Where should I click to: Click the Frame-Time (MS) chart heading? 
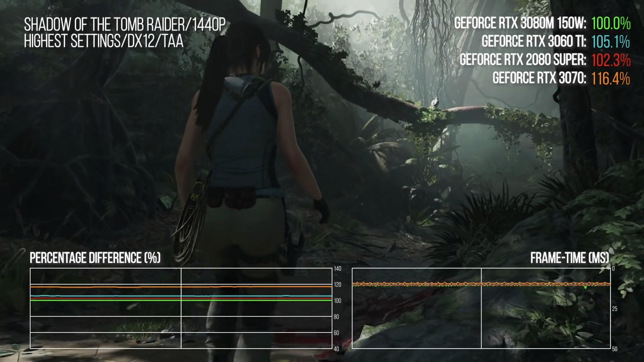click(x=569, y=258)
